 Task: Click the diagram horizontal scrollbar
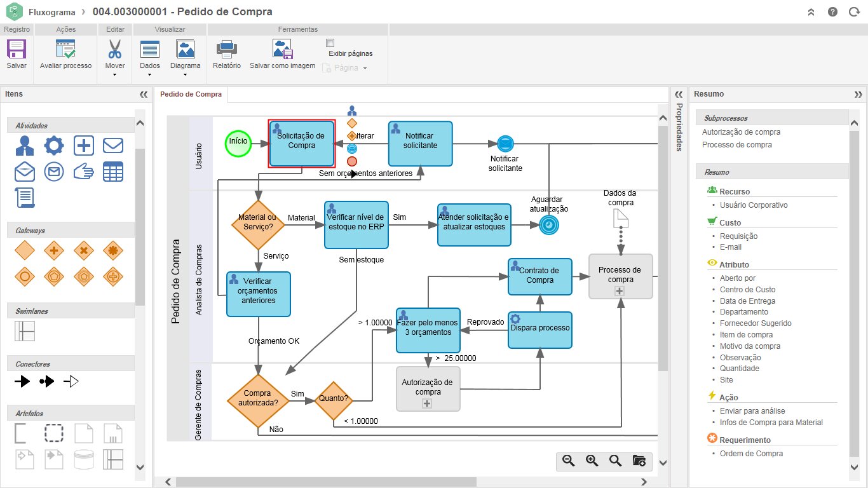pyautogui.click(x=407, y=481)
